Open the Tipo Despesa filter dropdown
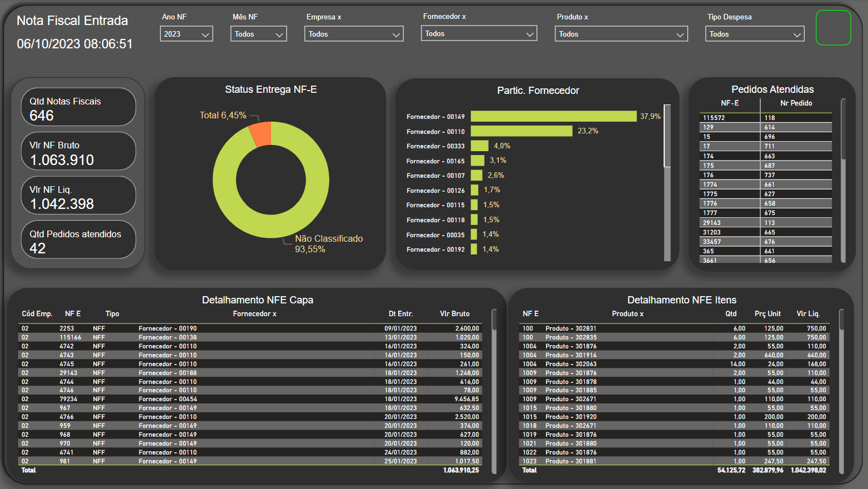Screen dimensions: 868x489 [755, 34]
